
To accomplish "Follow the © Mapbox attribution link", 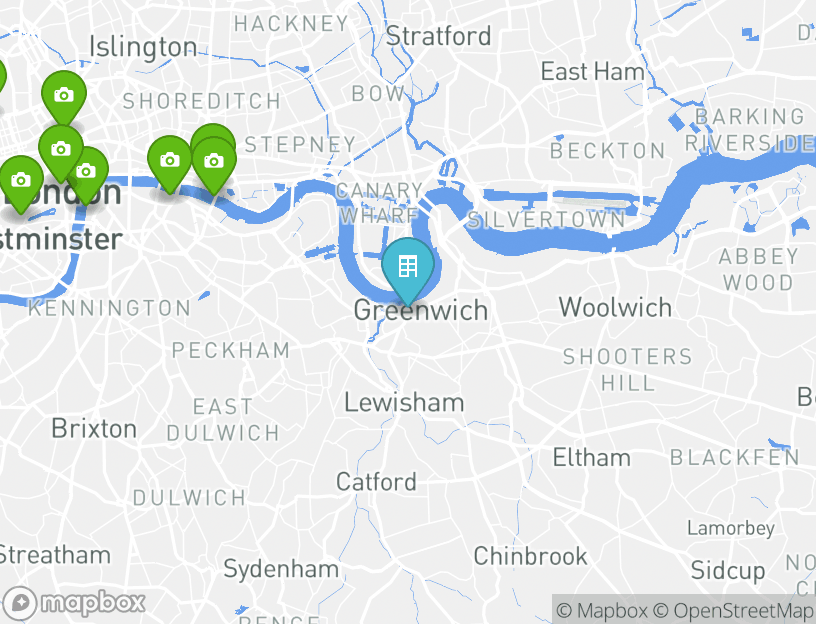I will coord(602,610).
